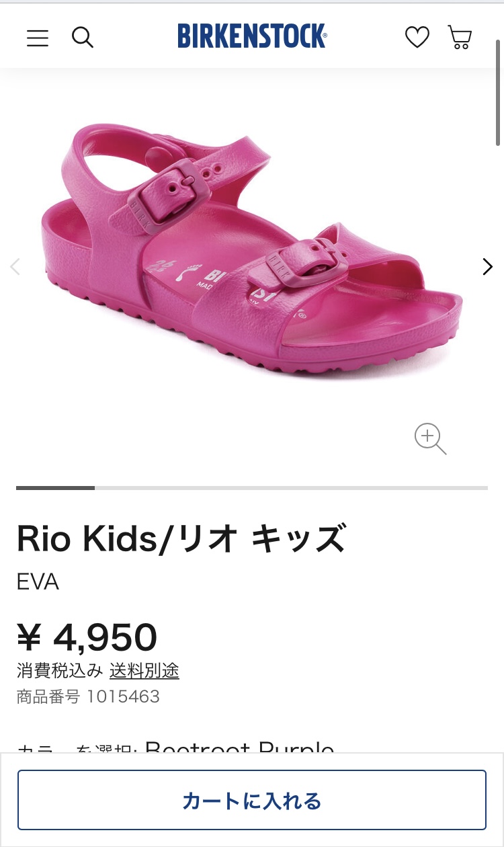Open the shopping cart icon

pos(460,37)
